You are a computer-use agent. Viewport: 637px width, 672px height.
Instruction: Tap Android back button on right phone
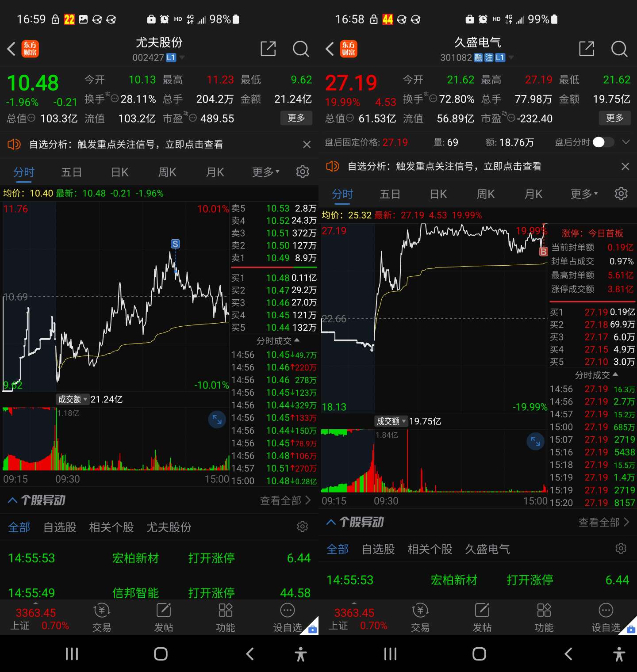(568, 653)
